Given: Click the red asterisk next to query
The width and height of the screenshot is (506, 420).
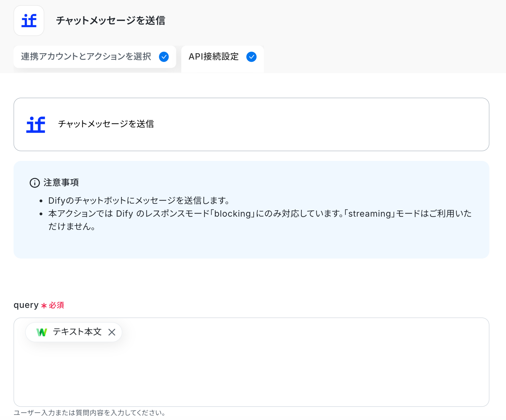Looking at the screenshot, I should point(44,306).
